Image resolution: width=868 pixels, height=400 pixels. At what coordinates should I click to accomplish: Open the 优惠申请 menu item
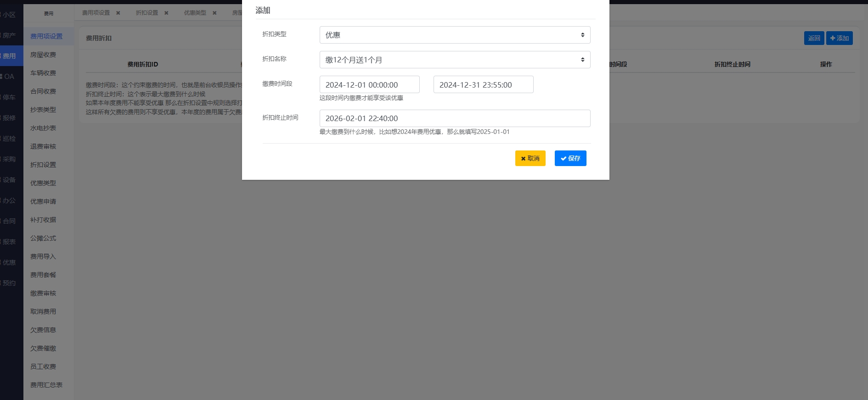tap(43, 201)
